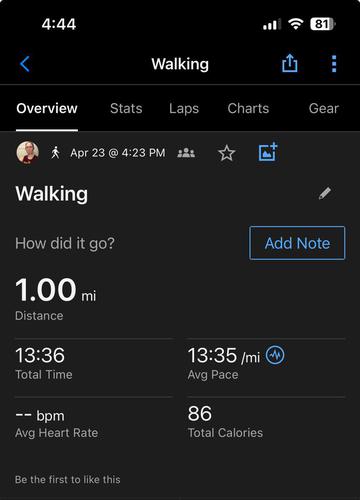Viewport: 360px width, 500px height.
Task: Tap 'Be the first to like this'
Action: pos(68,479)
